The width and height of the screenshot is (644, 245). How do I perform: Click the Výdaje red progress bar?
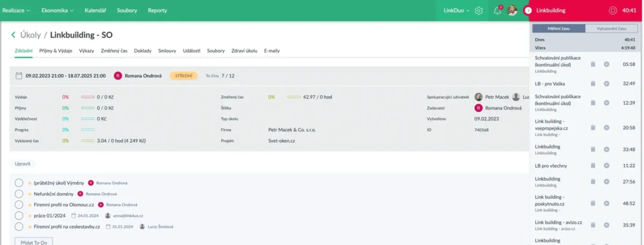tap(87, 97)
